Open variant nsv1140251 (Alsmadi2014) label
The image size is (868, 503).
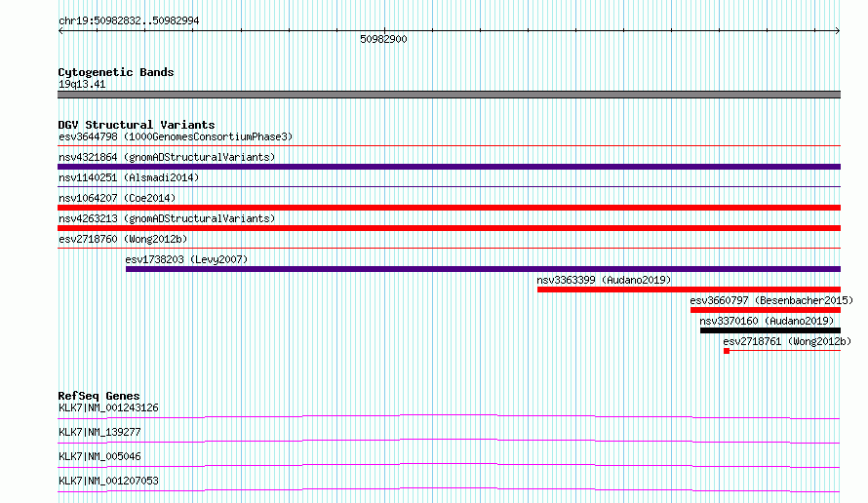click(x=129, y=177)
